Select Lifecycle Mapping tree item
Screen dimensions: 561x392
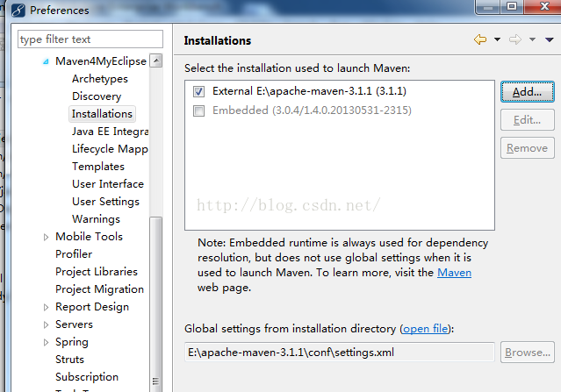110,149
